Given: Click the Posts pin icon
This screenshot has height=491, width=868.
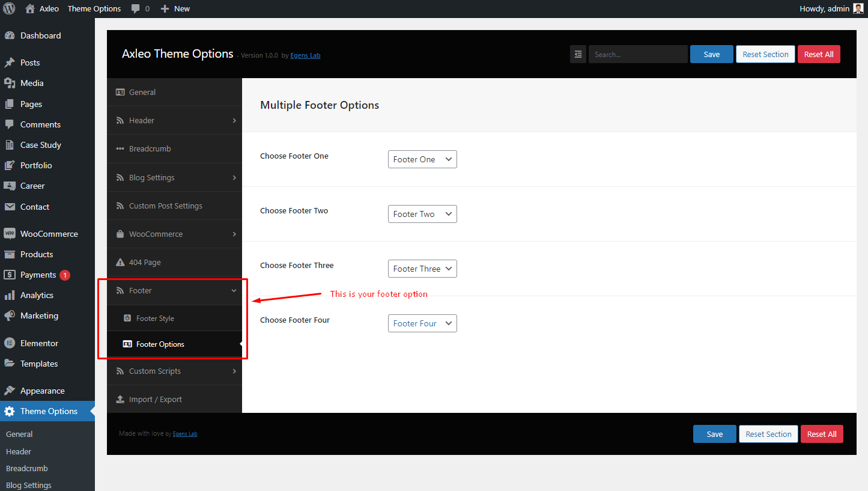Looking at the screenshot, I should (9, 63).
